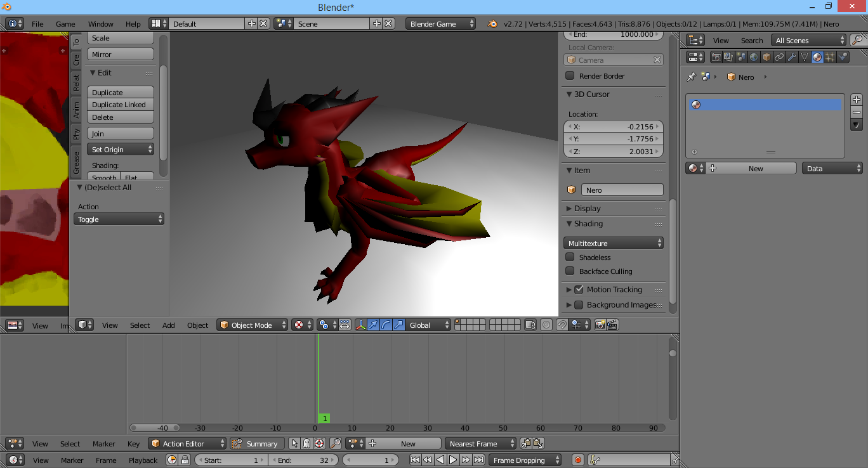Open the Frame Dropping sync dropdown
Image resolution: width=868 pixels, height=468 pixels.
coord(525,460)
